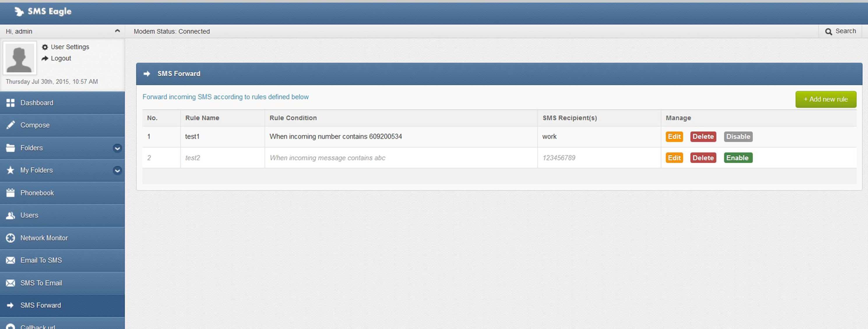Screen dimensions: 868x329
Task: Click the Network Monitor circle icon
Action: [10, 238]
